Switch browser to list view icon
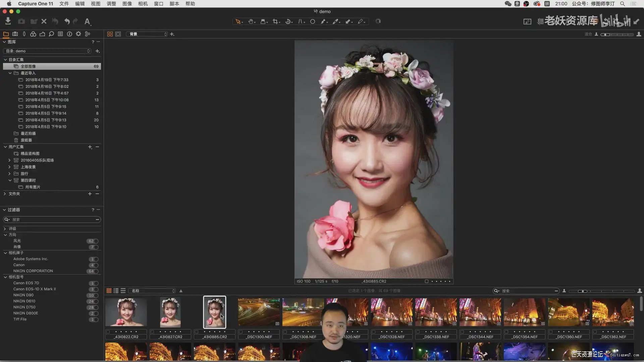644x362 pixels. click(x=116, y=291)
